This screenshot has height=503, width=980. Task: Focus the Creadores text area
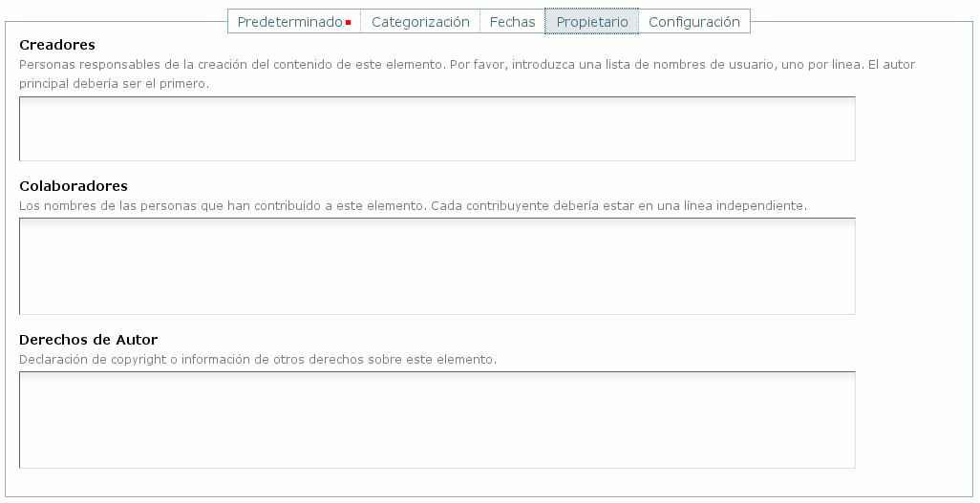click(x=437, y=129)
